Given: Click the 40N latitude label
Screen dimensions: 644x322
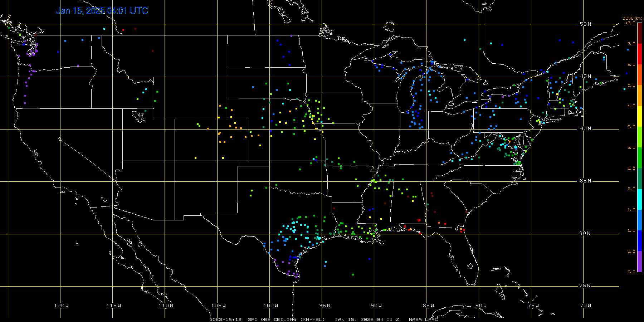Looking at the screenshot, I should click(x=586, y=128).
